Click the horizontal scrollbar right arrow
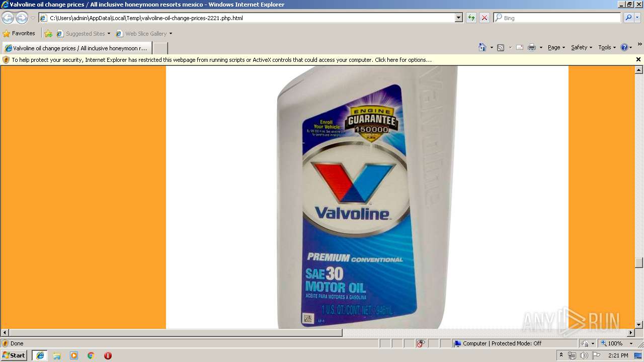 click(630, 333)
